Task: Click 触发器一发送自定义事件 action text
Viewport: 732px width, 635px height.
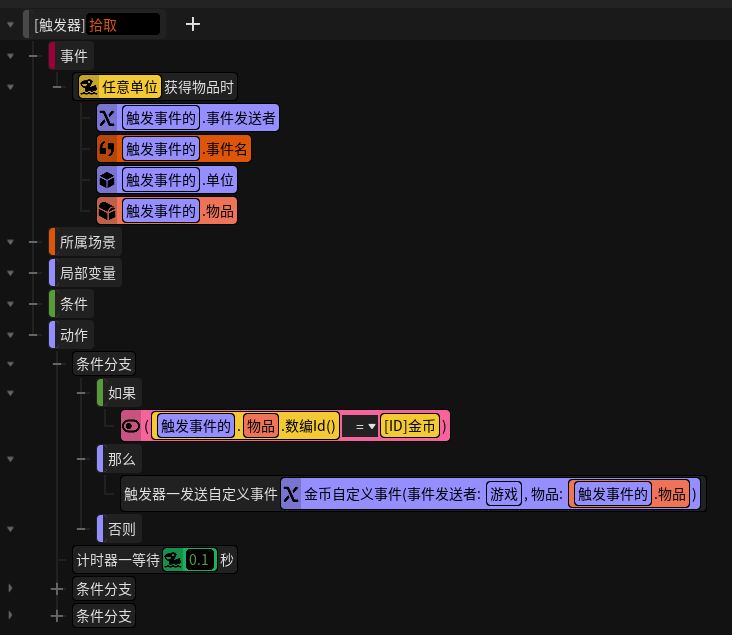Action: click(200, 494)
